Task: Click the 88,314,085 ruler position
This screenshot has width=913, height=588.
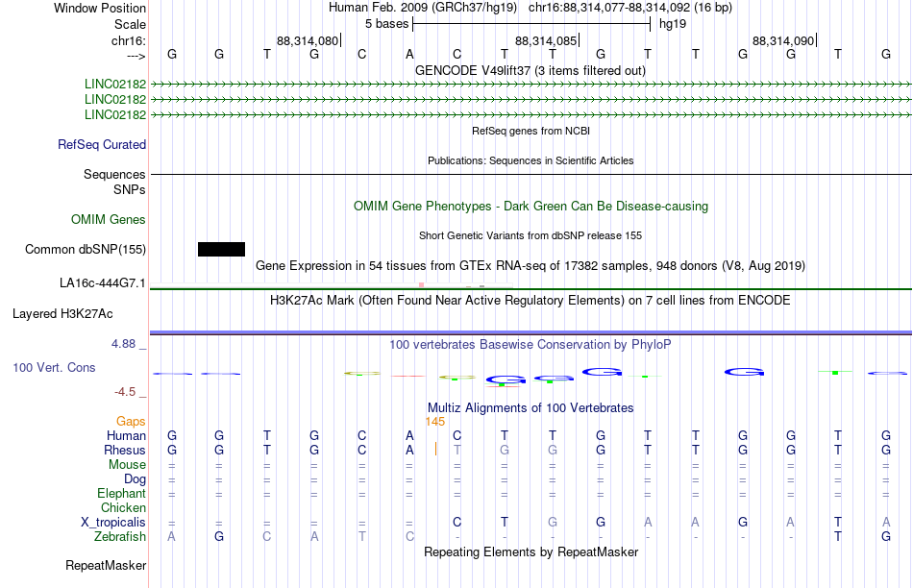Action: click(x=546, y=40)
